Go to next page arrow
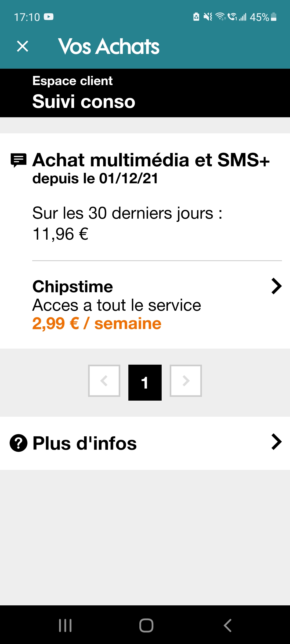Image resolution: width=290 pixels, height=644 pixels. (186, 381)
